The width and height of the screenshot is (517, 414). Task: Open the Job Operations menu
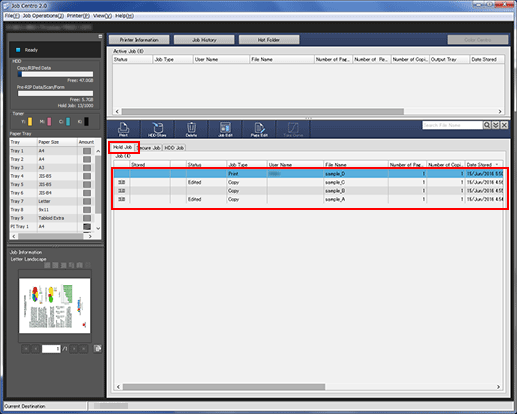coord(43,16)
